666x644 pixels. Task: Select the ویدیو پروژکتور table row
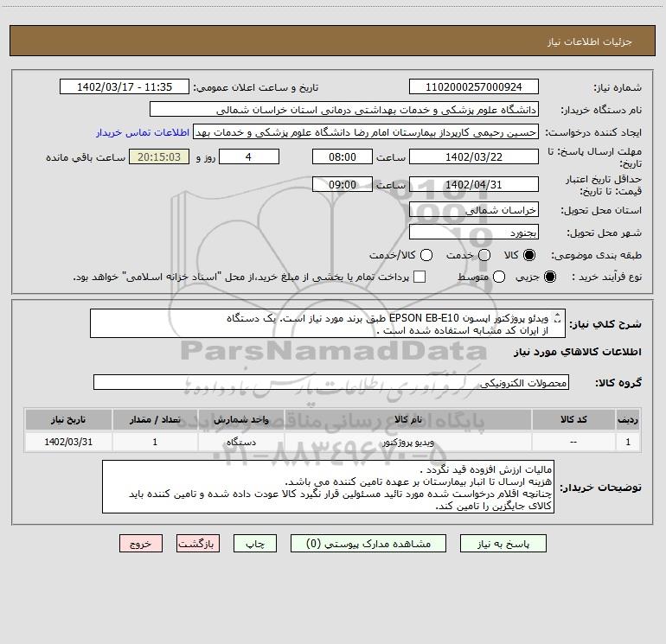[x=333, y=442]
